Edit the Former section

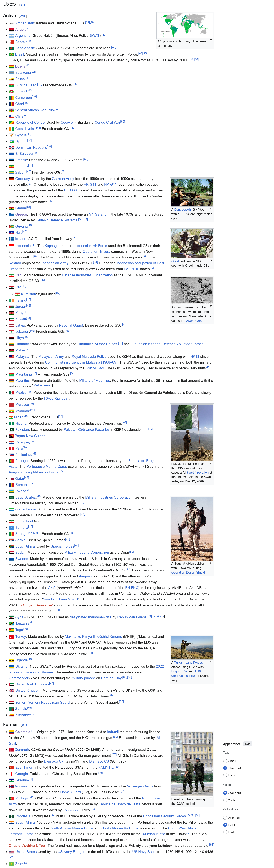24,725
